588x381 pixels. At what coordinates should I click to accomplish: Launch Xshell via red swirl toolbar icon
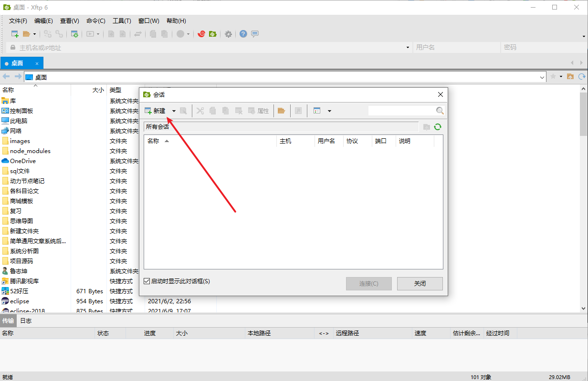(201, 34)
